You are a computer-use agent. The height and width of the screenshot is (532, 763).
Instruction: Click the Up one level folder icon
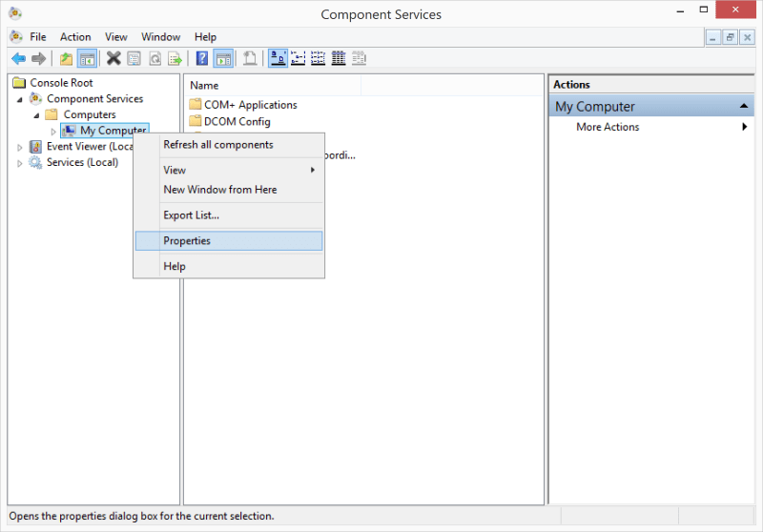click(66, 59)
